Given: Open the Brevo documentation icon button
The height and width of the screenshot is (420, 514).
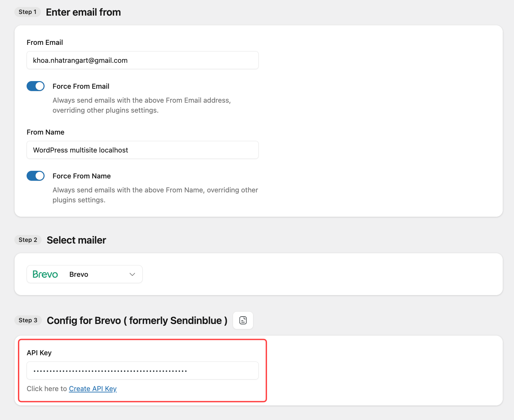Looking at the screenshot, I should pos(243,320).
